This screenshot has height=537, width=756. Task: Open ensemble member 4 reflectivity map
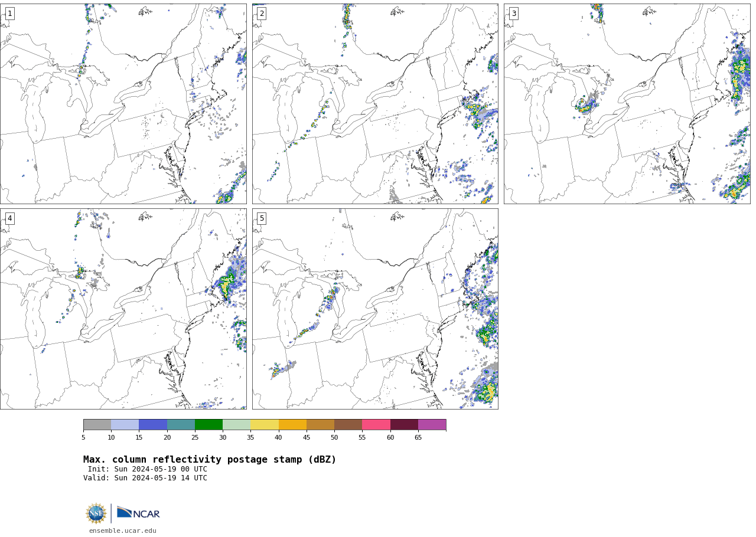pos(123,309)
